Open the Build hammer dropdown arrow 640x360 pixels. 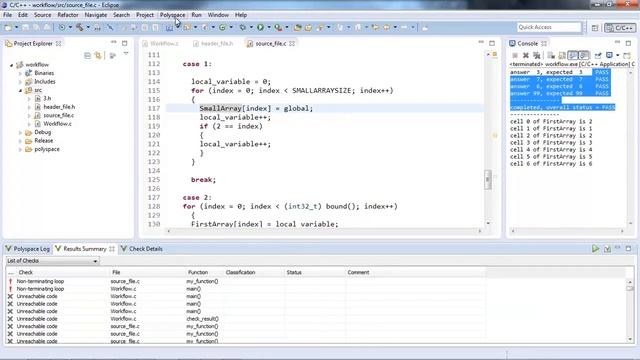88,27
